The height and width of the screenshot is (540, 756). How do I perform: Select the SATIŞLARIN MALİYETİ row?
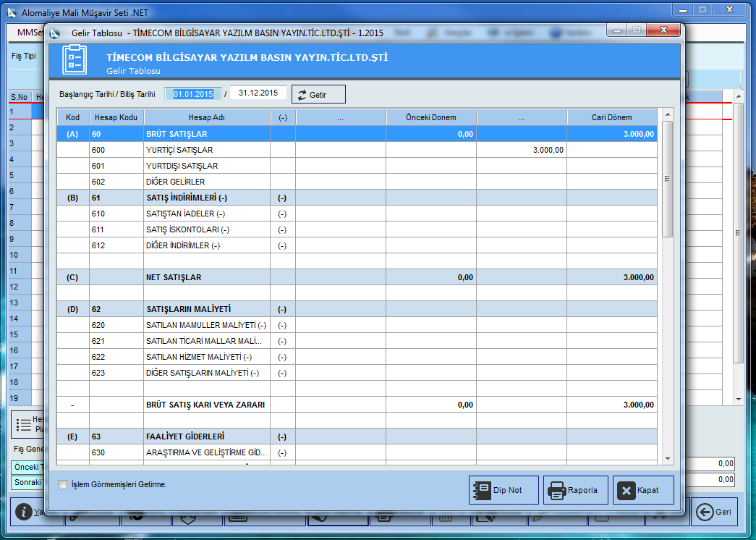click(357, 309)
